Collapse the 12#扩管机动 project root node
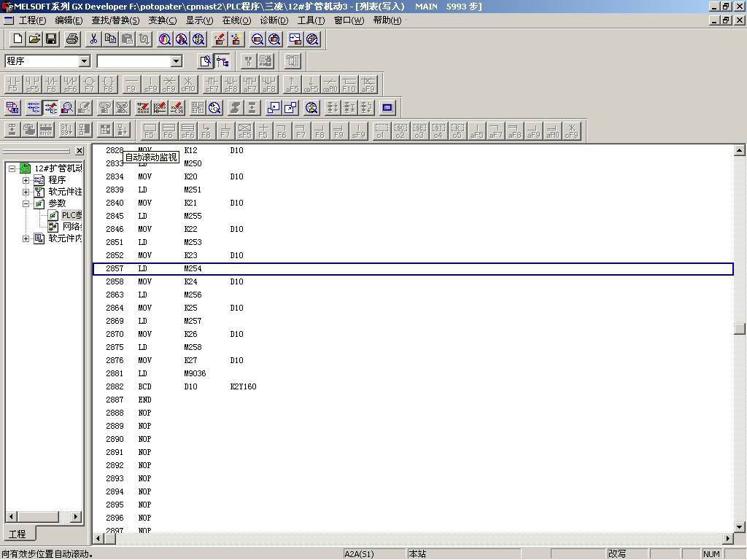The width and height of the screenshot is (747, 560). [12, 168]
